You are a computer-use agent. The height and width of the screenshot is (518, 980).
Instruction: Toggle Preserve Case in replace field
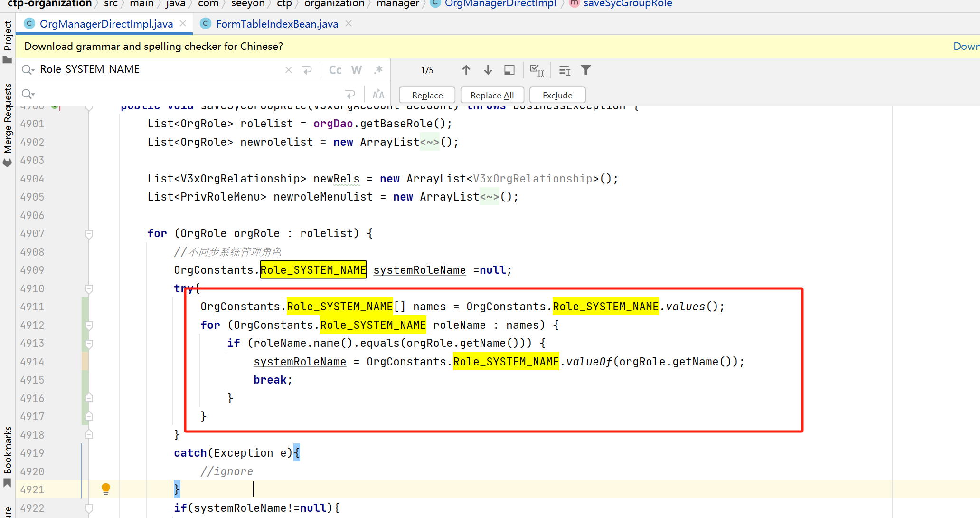[x=378, y=94]
